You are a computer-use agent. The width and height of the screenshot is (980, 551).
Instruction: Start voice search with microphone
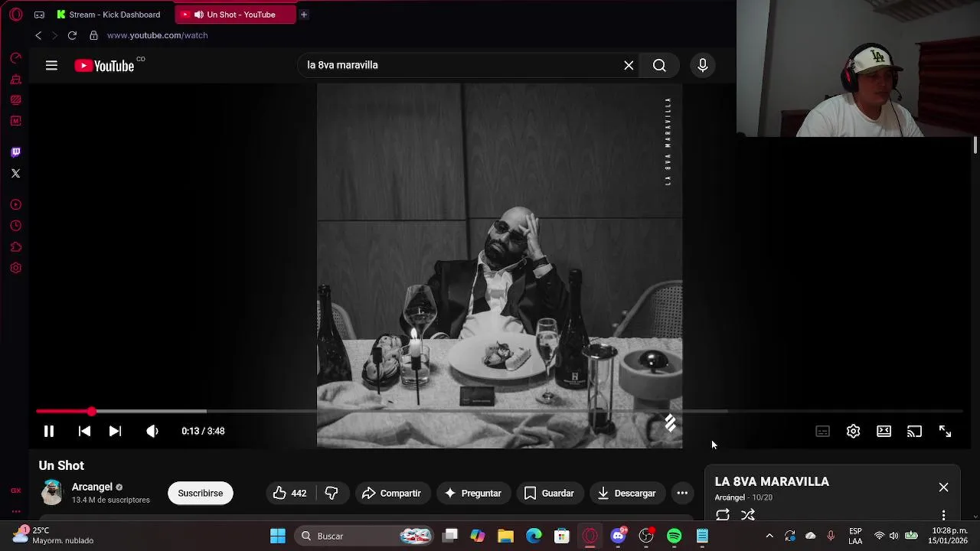[x=702, y=66]
